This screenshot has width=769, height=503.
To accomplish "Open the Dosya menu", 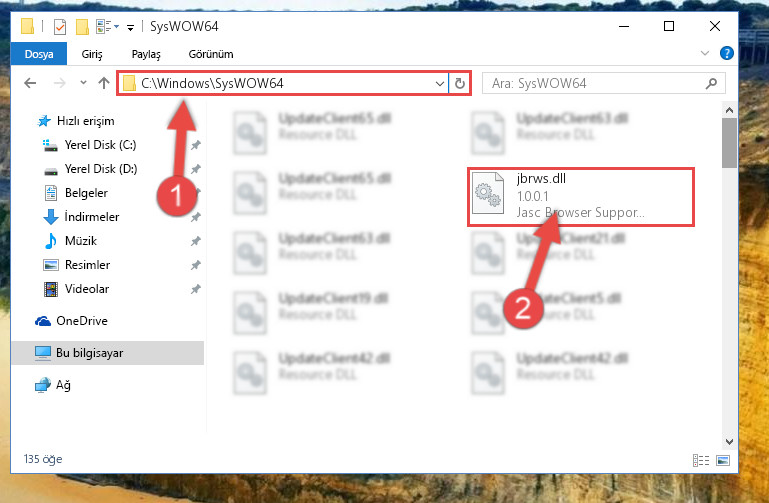I will tap(39, 54).
